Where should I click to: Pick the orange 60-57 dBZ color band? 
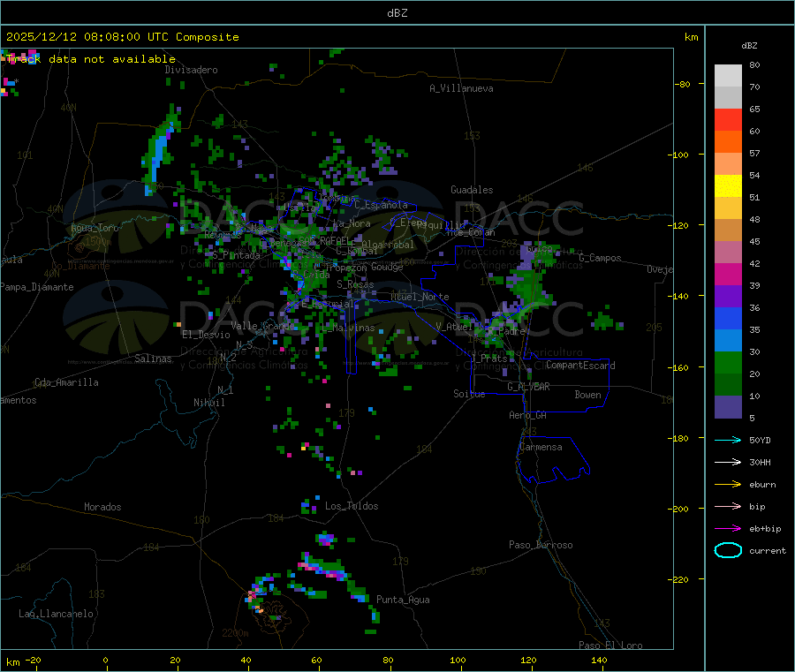click(x=728, y=142)
